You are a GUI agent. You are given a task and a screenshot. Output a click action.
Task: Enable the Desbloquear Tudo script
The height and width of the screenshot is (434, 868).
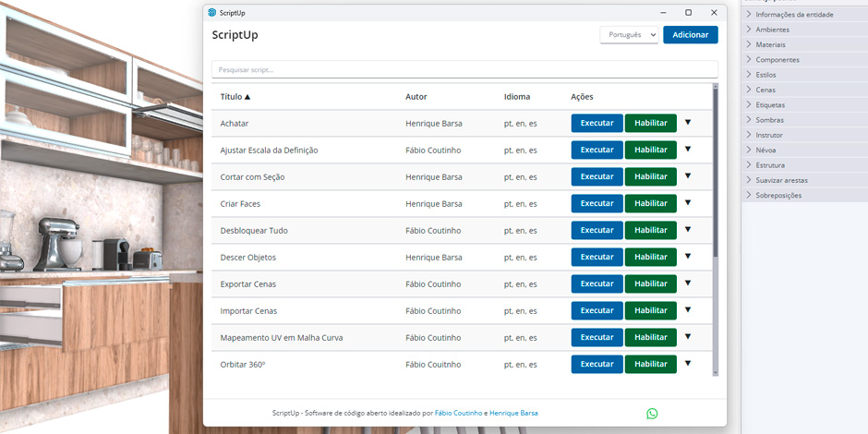650,230
